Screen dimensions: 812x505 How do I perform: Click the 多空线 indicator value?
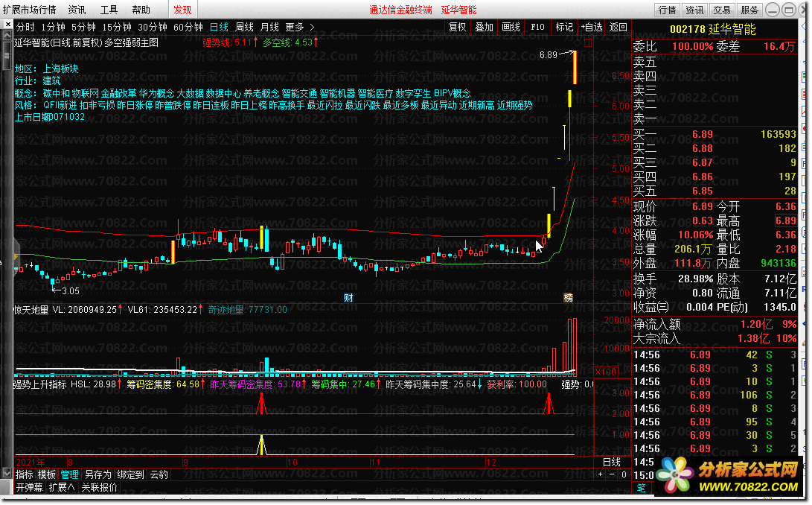(x=290, y=42)
